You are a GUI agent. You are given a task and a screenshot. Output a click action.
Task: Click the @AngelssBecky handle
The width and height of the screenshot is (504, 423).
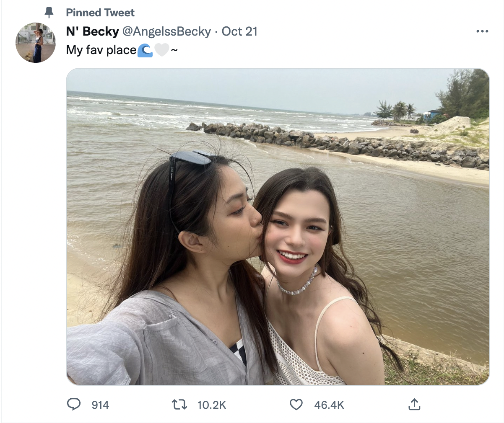pos(166,31)
